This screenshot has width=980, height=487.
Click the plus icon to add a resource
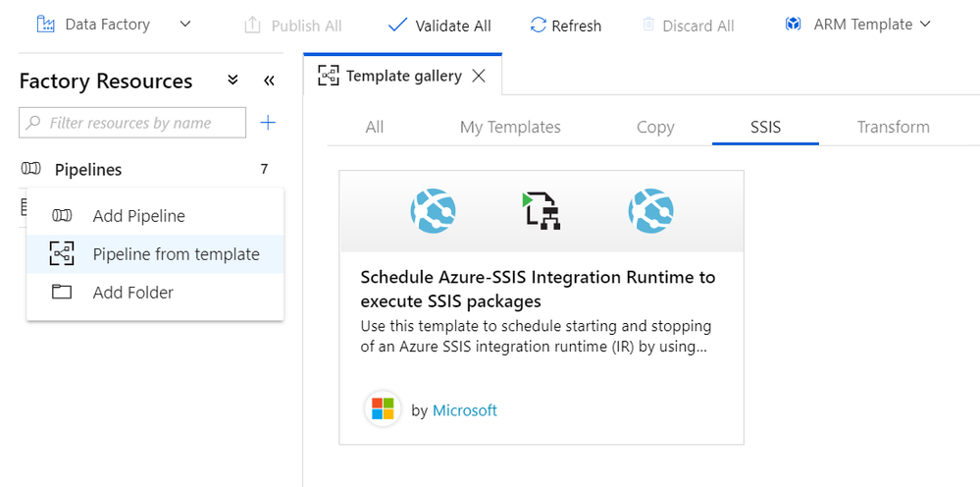tap(268, 123)
